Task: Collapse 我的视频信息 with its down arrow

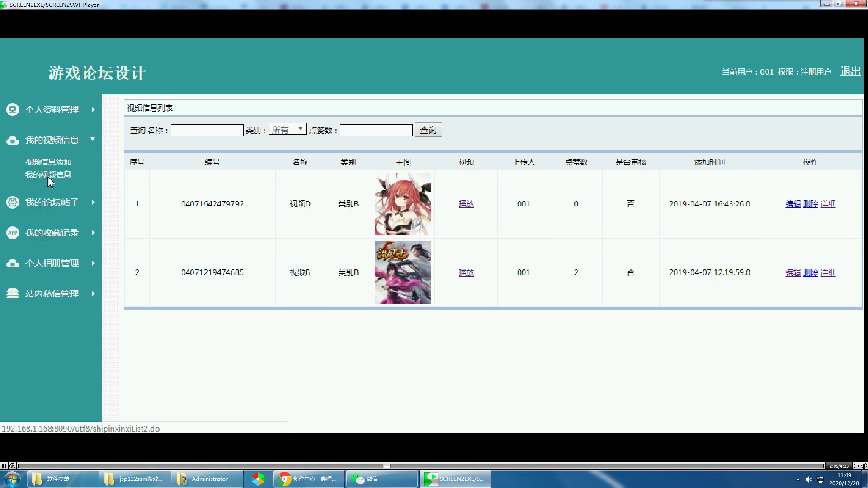Action: point(93,139)
